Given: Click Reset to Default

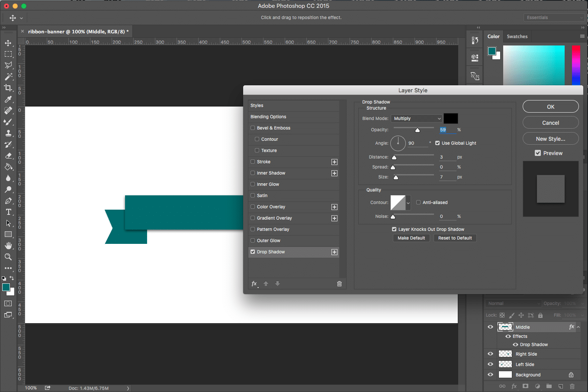Looking at the screenshot, I should point(455,238).
